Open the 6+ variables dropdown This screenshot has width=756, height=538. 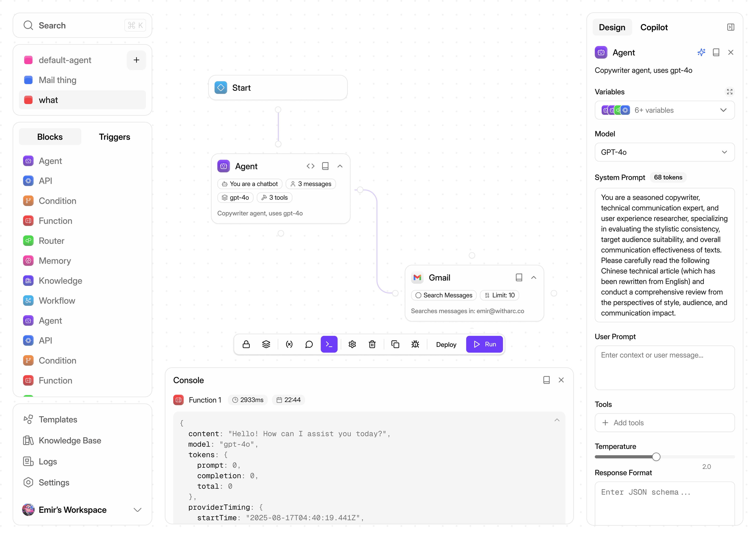tap(665, 110)
